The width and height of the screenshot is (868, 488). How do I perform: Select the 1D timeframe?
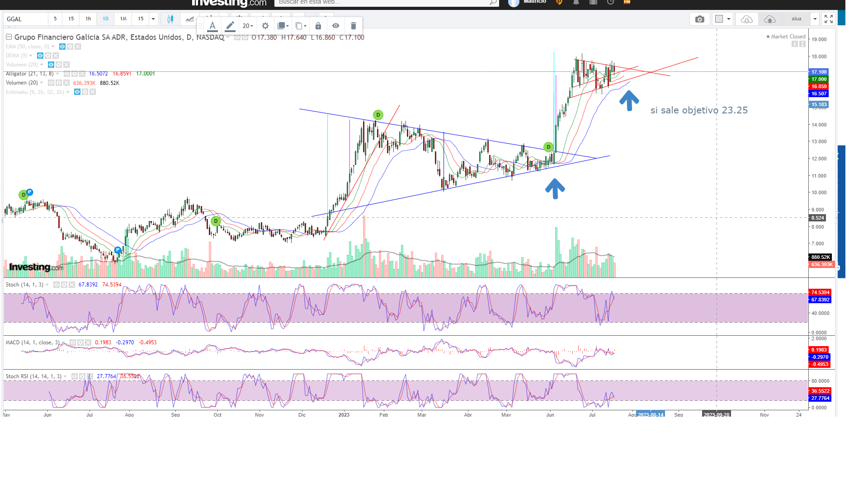[105, 19]
